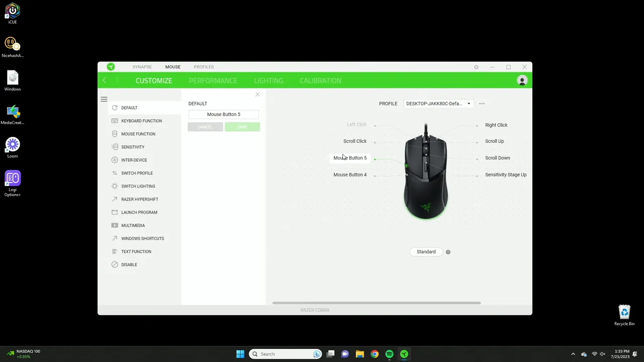The image size is (644, 362).
Task: Select Razer Hypershift in the sidebar
Action: [x=115, y=199]
